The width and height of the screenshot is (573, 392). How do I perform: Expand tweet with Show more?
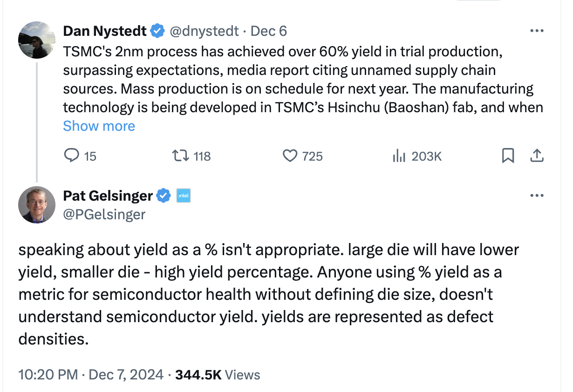pos(99,126)
